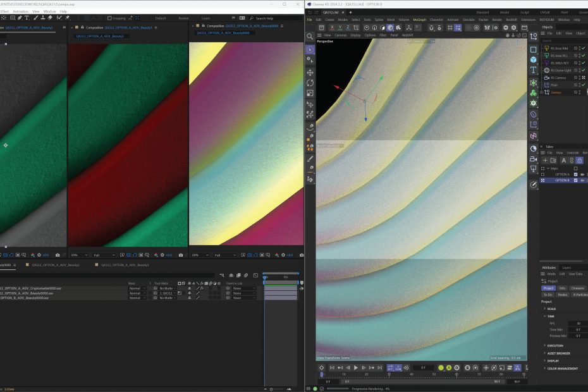The height and width of the screenshot is (392, 588).
Task: Activate the live selection tool in Cinema 4D
Action: (310, 49)
